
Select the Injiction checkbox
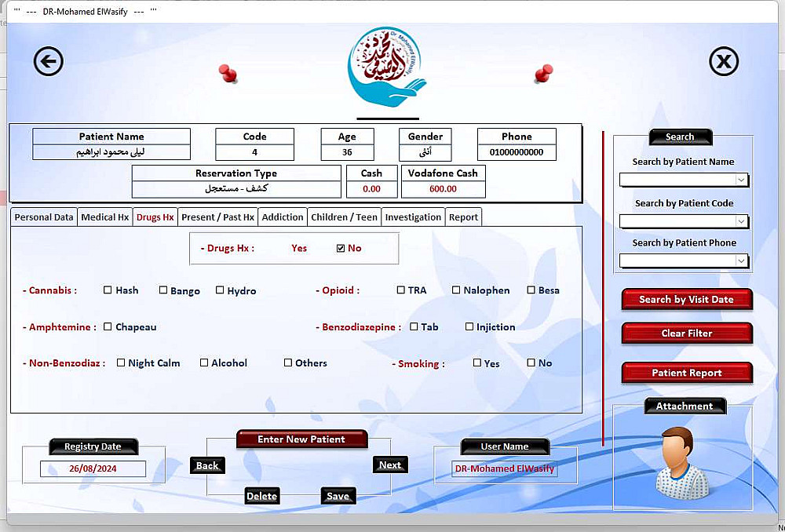(469, 326)
